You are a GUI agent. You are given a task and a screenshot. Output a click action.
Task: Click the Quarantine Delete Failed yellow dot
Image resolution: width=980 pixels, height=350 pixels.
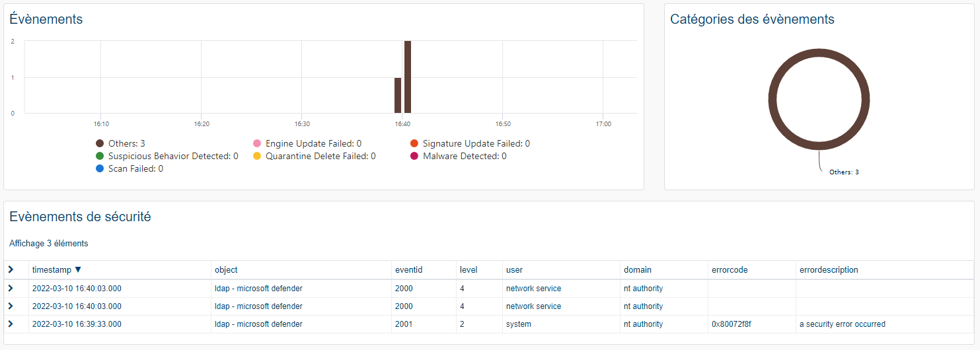257,156
